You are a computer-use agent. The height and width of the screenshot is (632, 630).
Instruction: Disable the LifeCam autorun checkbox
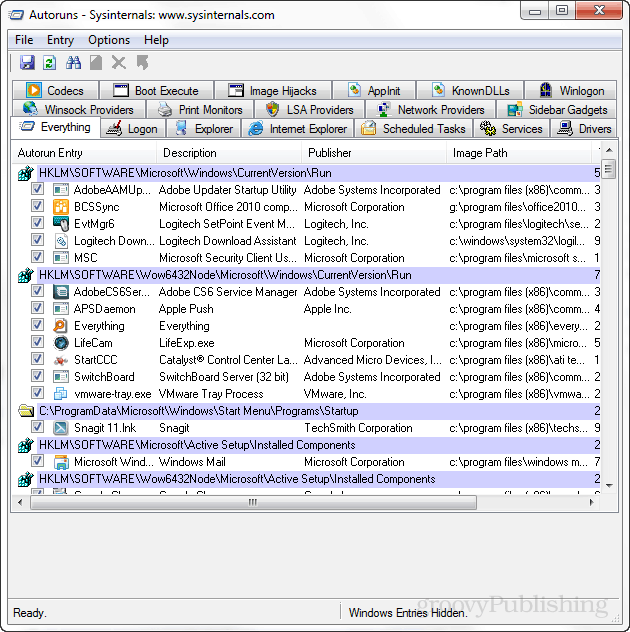click(37, 342)
